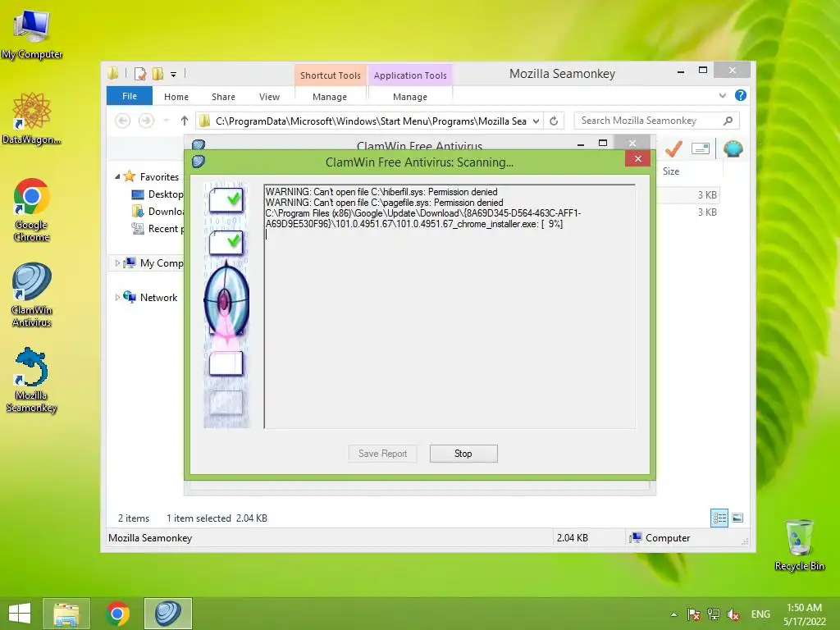840x630 pixels.
Task: Open File Explorer from the taskbar
Action: pyautogui.click(x=66, y=614)
